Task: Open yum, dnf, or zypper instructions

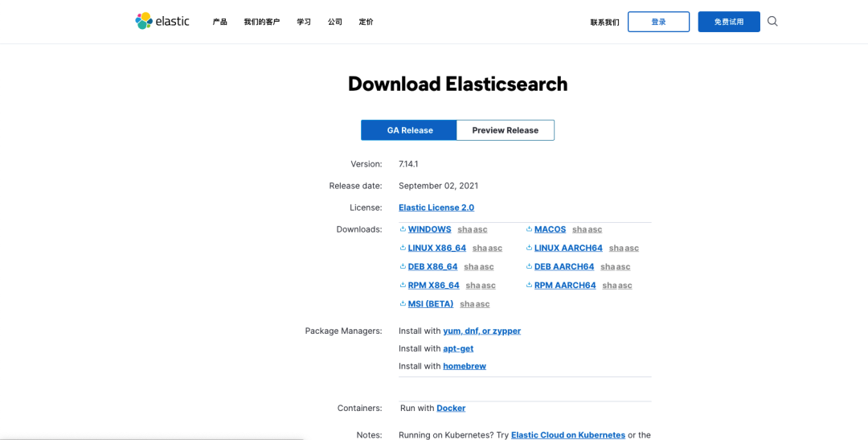Action: click(481, 331)
